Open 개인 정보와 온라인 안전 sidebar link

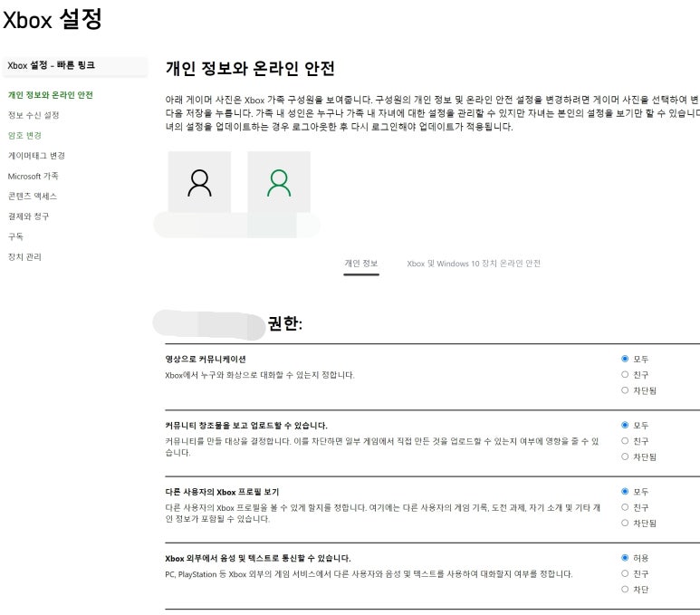point(51,95)
